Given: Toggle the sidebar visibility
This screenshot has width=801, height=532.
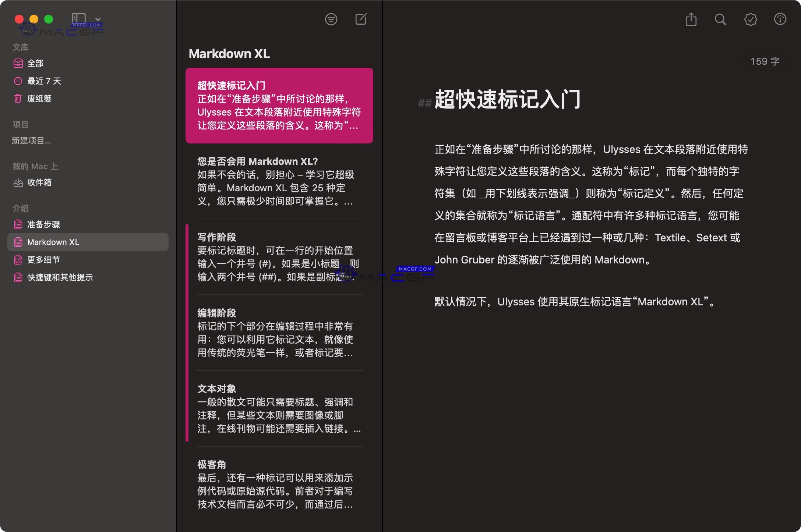Looking at the screenshot, I should pos(78,18).
